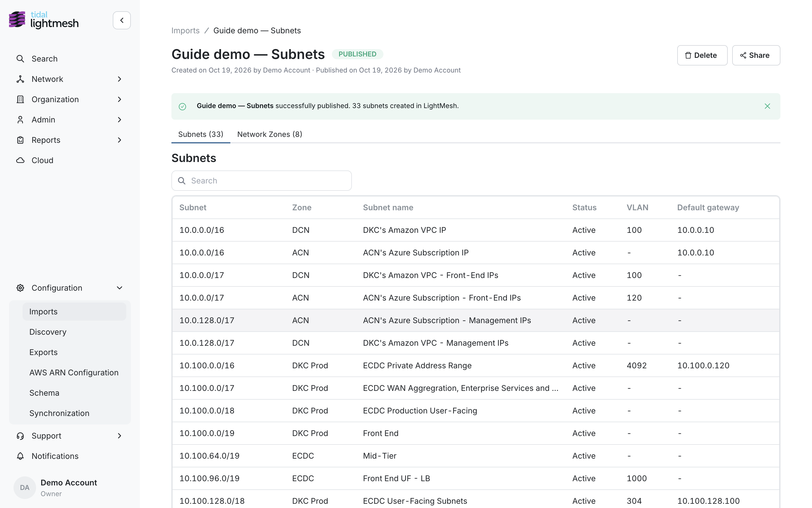Open Schema configuration page

coord(74,393)
